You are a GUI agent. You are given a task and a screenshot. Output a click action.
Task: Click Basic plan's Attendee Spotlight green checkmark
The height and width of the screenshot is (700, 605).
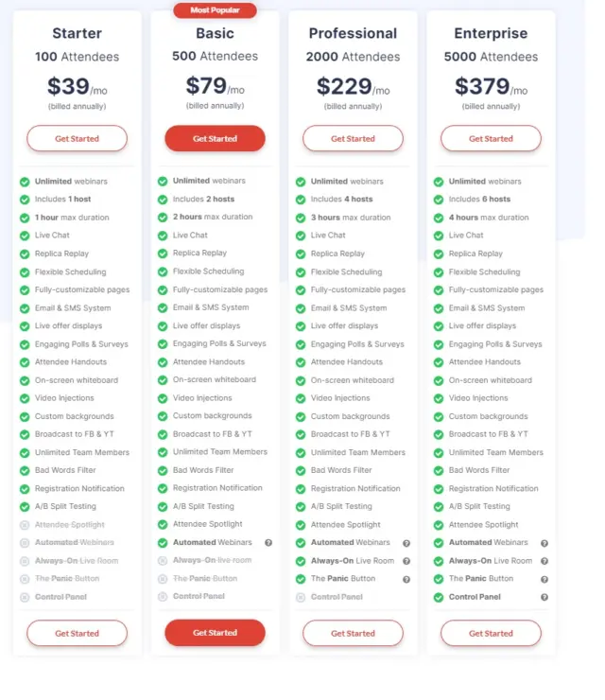(163, 525)
